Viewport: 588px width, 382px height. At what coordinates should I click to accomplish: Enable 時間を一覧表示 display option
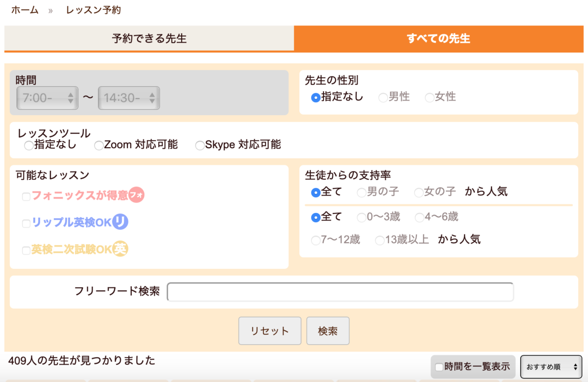[x=439, y=366]
